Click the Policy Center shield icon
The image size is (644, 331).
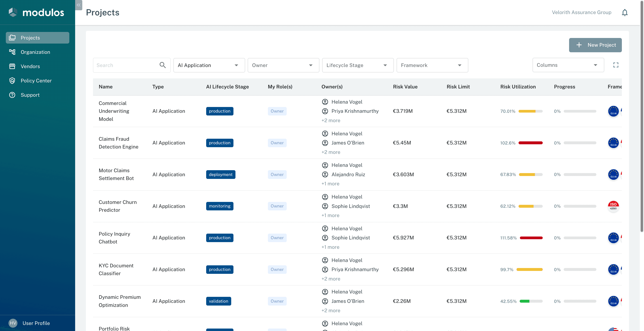coord(12,81)
